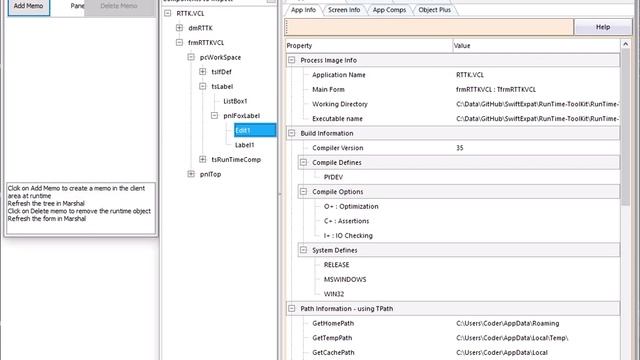The width and height of the screenshot is (640, 360).
Task: Select the Edit1 tree item
Action: pyautogui.click(x=255, y=130)
